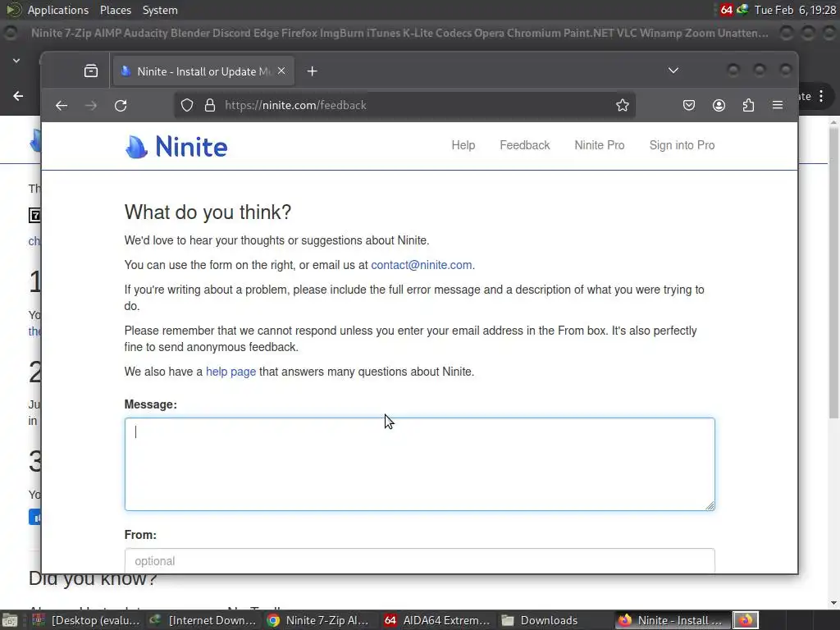Expand Chrome tab search chevron

coord(16,61)
